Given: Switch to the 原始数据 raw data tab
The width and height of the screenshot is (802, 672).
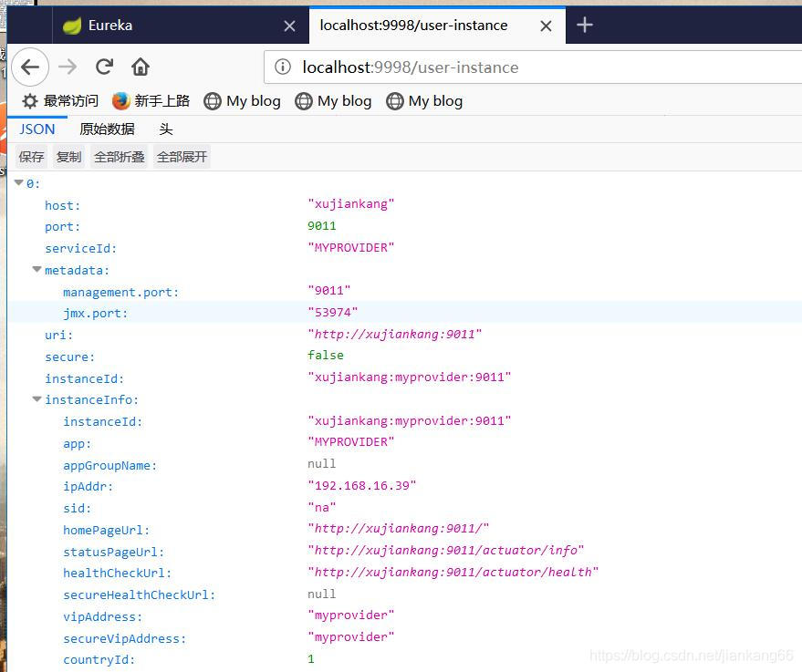Looking at the screenshot, I should tap(107, 129).
